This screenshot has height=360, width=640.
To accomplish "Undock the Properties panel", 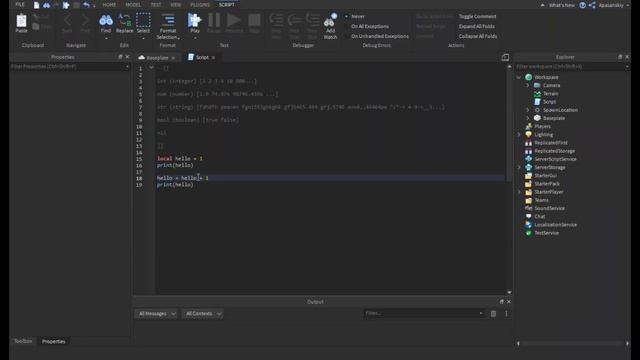I will [120, 57].
